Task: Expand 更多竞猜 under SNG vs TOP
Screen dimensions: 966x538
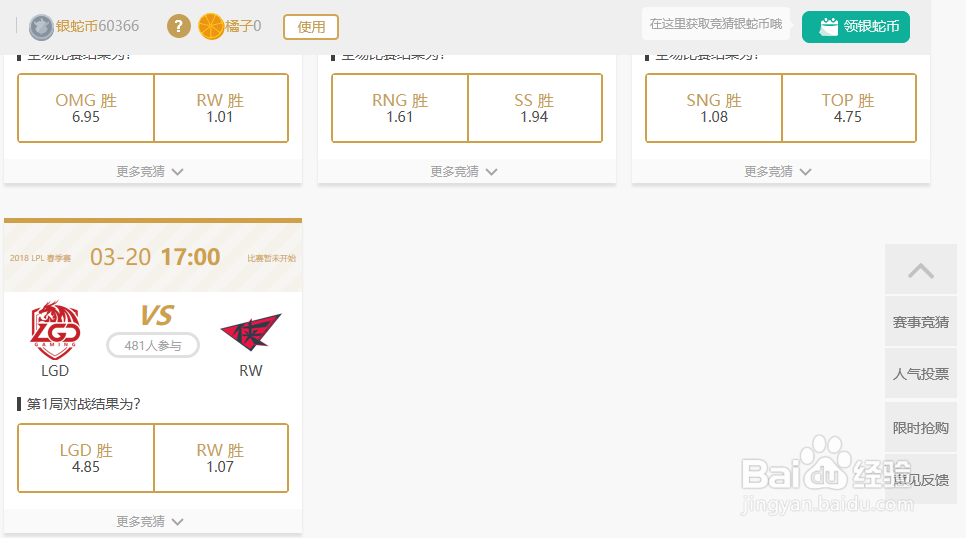Action: click(x=777, y=171)
